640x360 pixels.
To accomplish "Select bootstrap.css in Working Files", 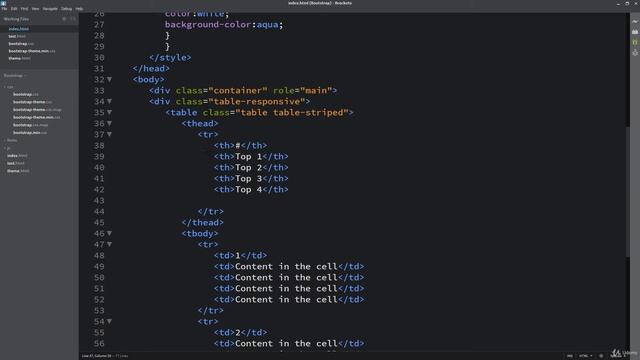I will coord(21,44).
